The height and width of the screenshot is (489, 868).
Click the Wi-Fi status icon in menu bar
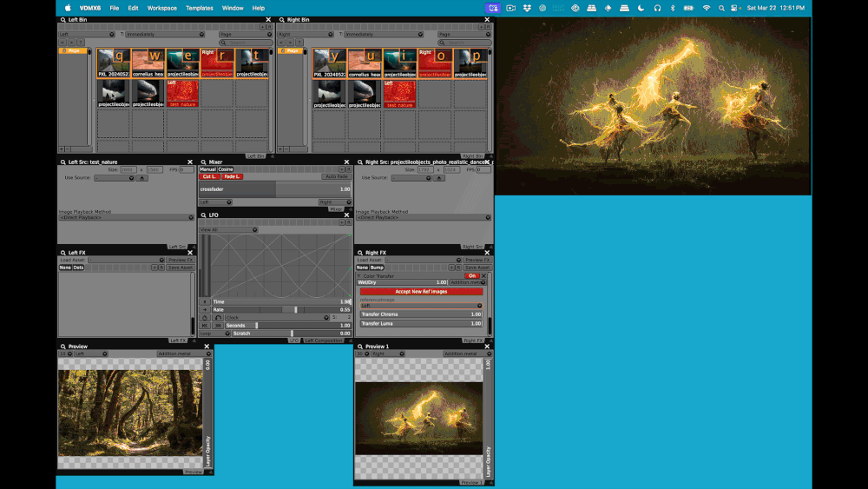coord(706,9)
